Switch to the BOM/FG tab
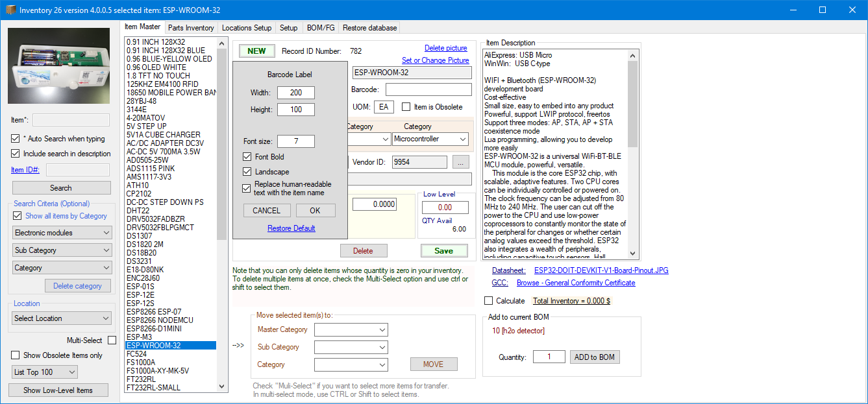 point(321,28)
